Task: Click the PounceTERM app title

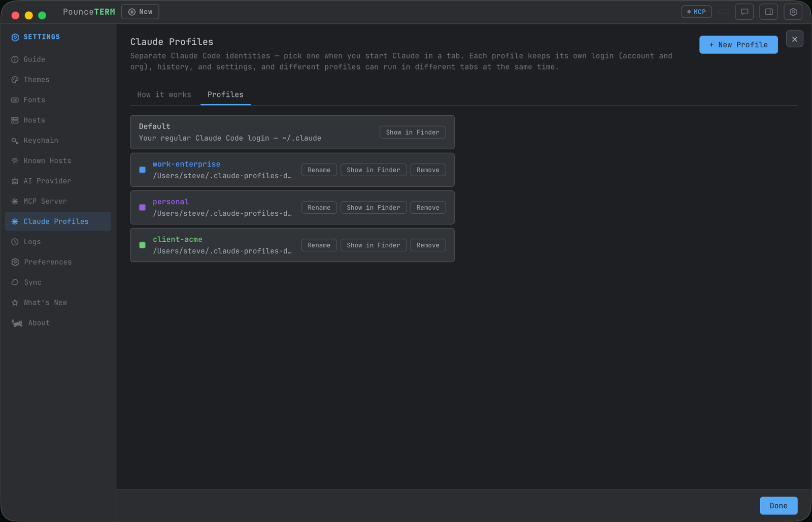Action: point(89,12)
